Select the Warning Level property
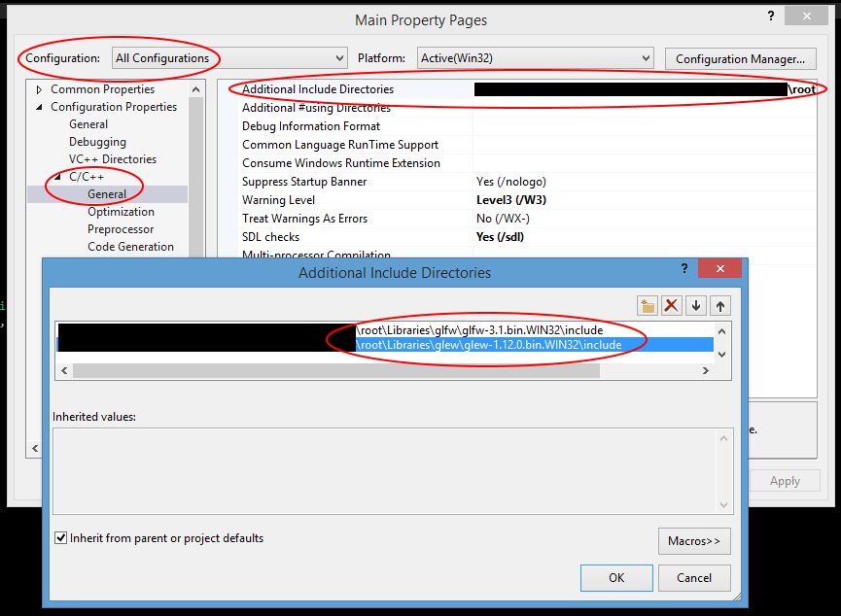 click(x=278, y=200)
